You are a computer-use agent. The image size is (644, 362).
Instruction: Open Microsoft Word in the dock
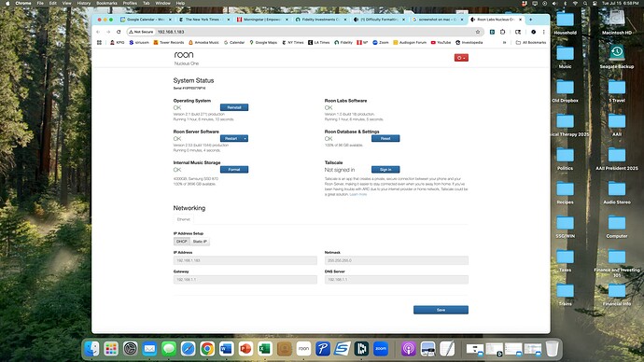226,349
